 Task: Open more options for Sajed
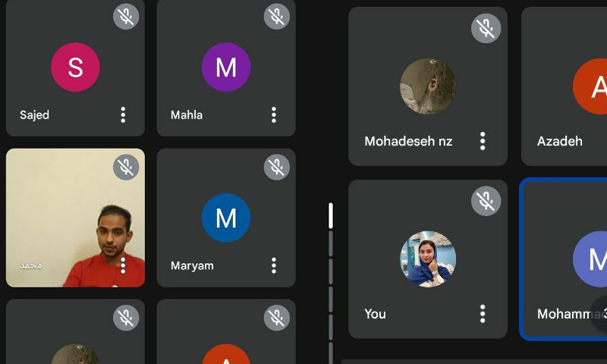point(123,115)
